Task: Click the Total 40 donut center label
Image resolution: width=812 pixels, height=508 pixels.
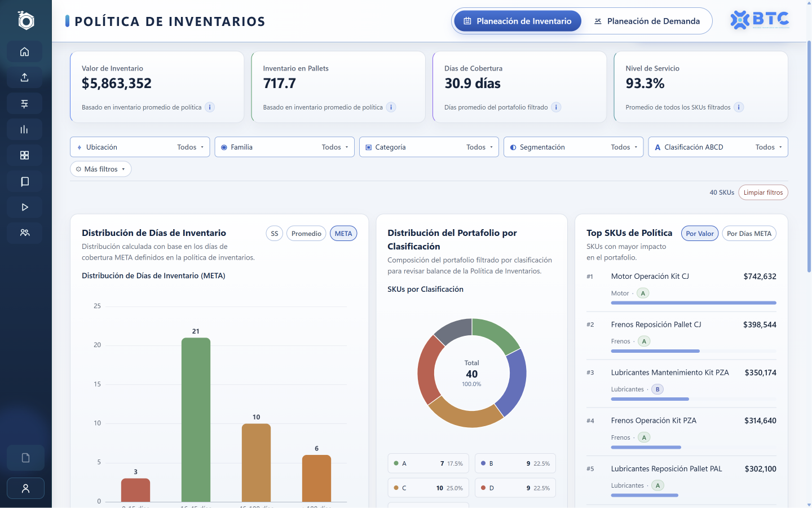Action: pos(472,374)
